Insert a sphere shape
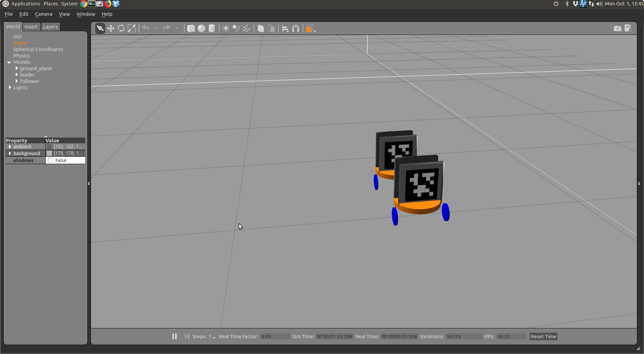The width and height of the screenshot is (644, 354). click(x=201, y=29)
